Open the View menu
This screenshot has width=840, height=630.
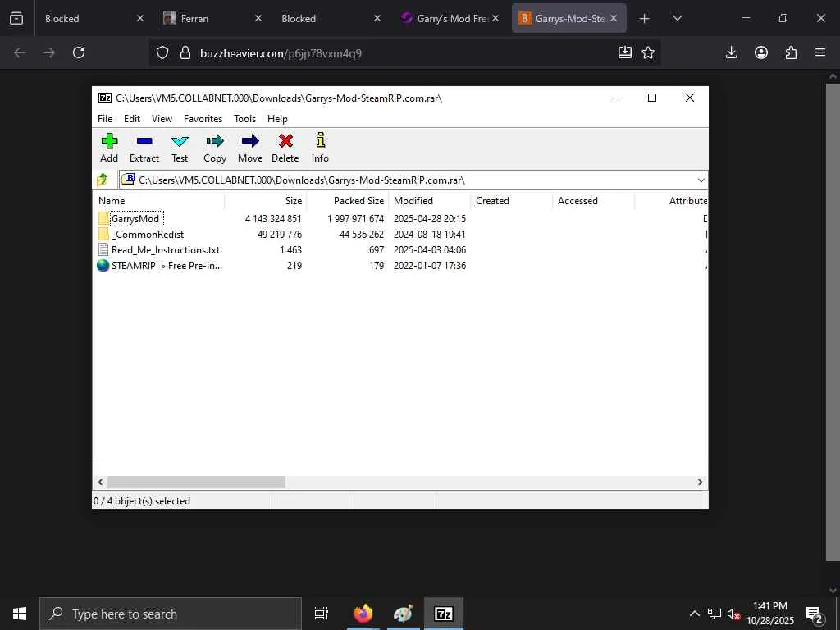click(162, 118)
